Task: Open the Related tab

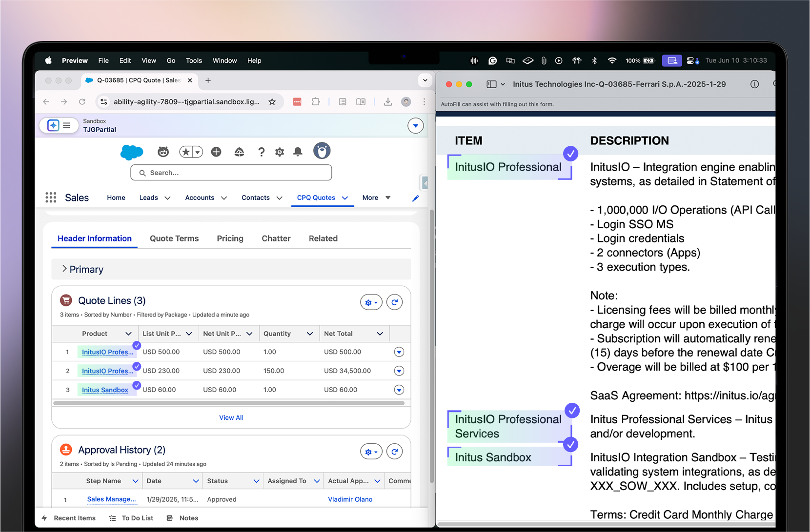Action: 323,238
